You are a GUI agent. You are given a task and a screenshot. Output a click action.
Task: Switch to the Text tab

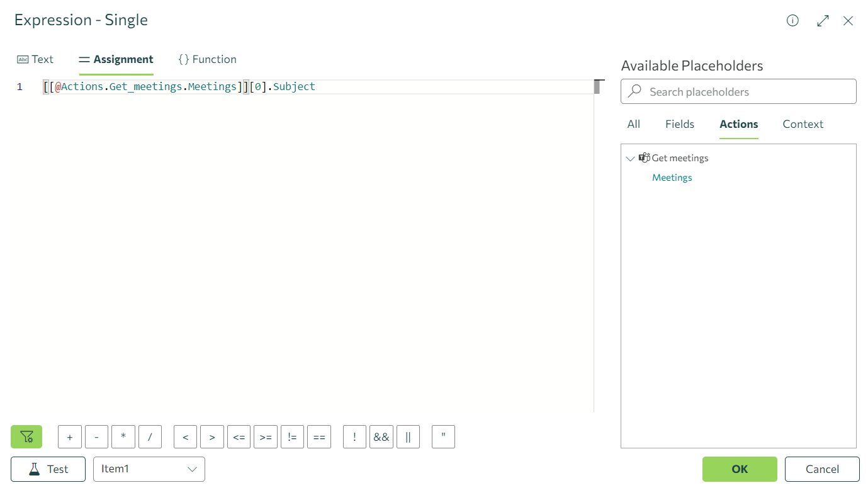click(x=35, y=59)
